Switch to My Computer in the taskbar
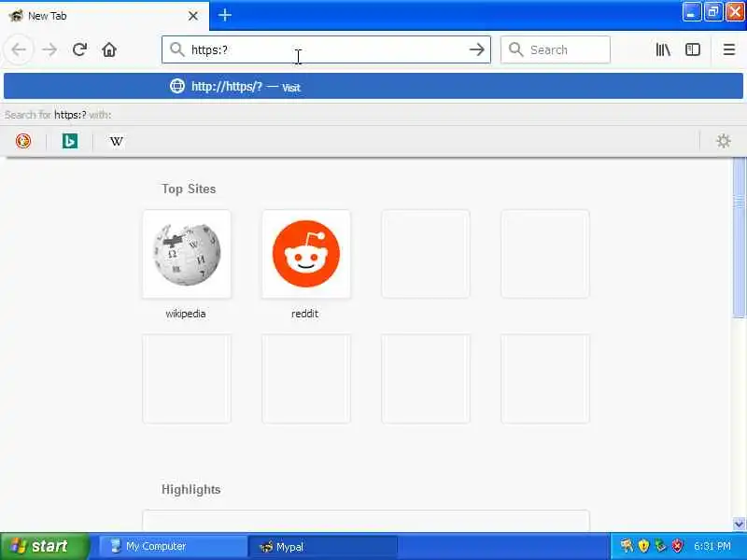747x560 pixels. coord(173,546)
